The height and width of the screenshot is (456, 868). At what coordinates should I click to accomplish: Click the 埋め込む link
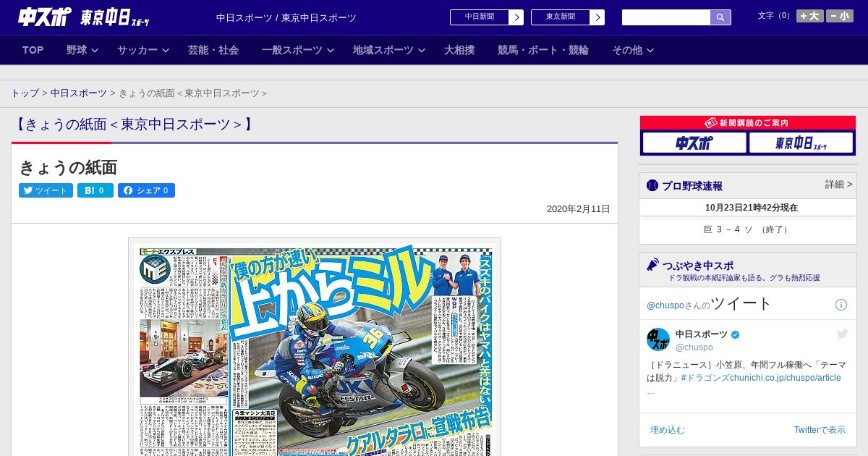point(667,430)
